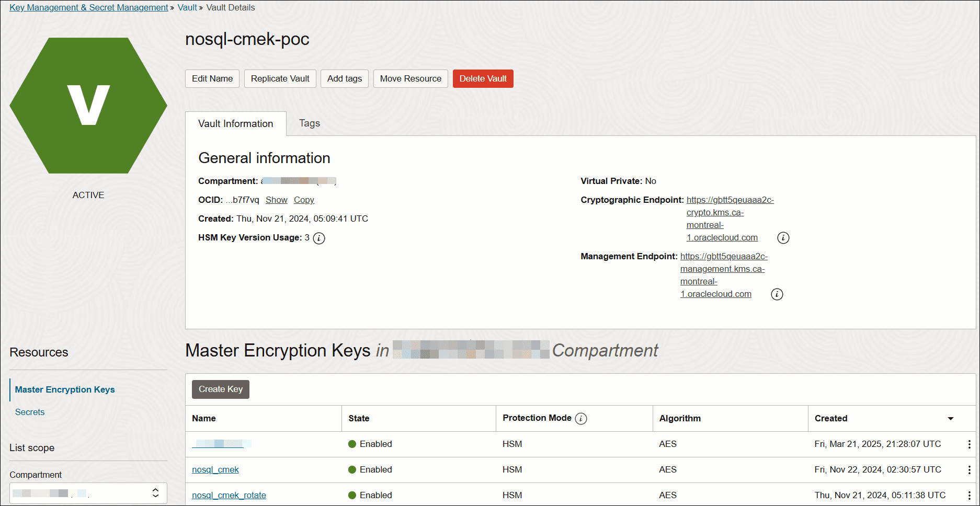Image resolution: width=980 pixels, height=506 pixels.
Task: Click the State column header
Action: point(359,418)
